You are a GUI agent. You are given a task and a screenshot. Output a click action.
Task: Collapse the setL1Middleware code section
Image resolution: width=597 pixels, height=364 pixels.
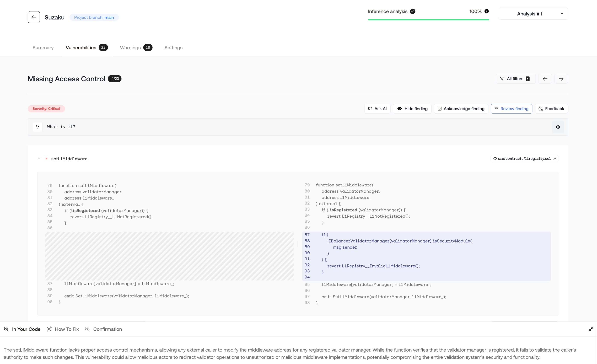[39, 159]
